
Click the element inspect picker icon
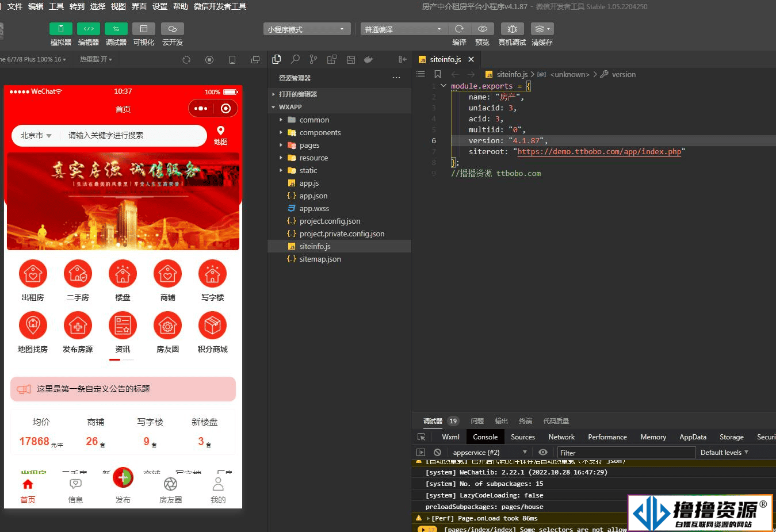tap(421, 437)
